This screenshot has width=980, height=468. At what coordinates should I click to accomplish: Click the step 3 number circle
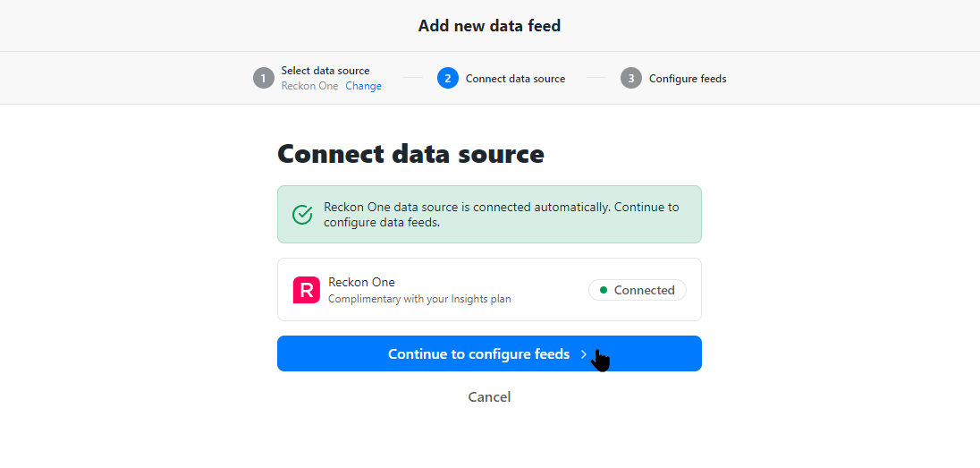pyautogui.click(x=631, y=78)
